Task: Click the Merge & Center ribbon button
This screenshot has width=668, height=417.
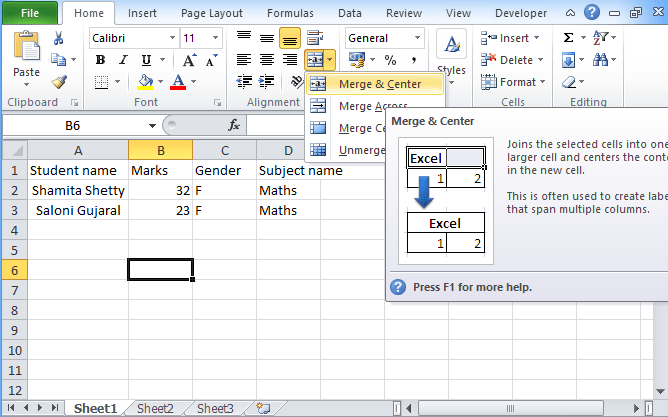Action: (x=314, y=60)
